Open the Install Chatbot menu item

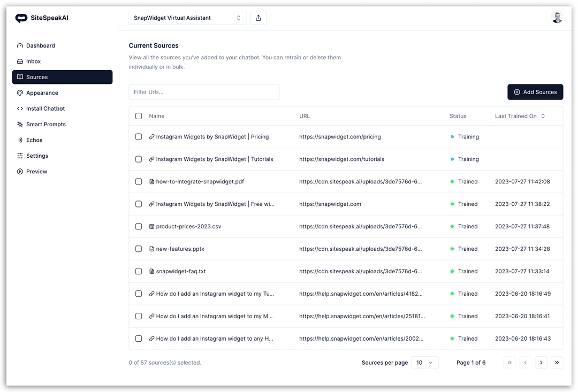point(62,109)
